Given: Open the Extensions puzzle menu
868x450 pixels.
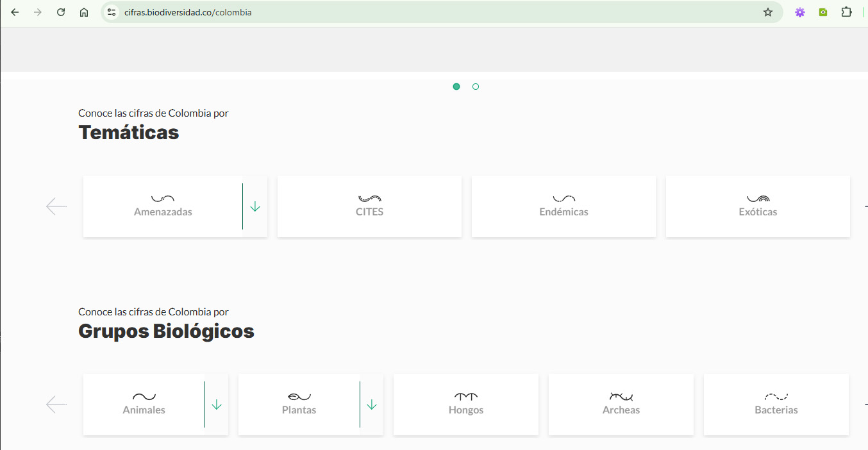Looking at the screenshot, I should pos(846,12).
